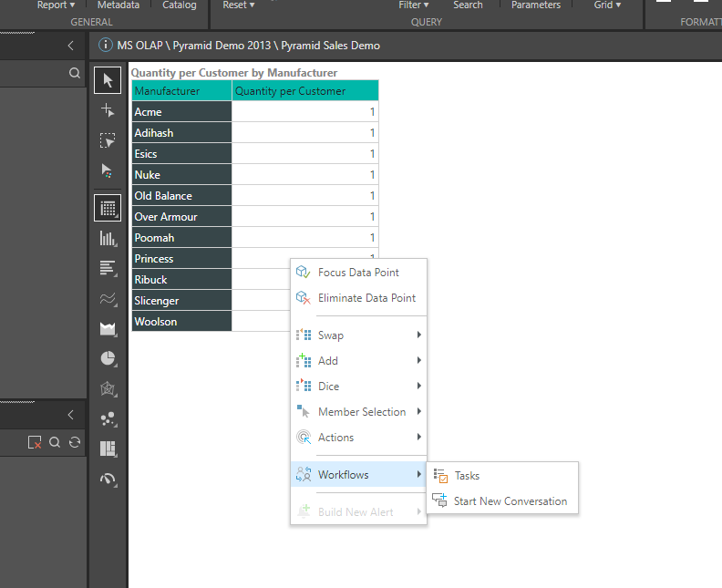Image resolution: width=722 pixels, height=588 pixels.
Task: Choose Focus Data Point from context menu
Action: (x=358, y=273)
